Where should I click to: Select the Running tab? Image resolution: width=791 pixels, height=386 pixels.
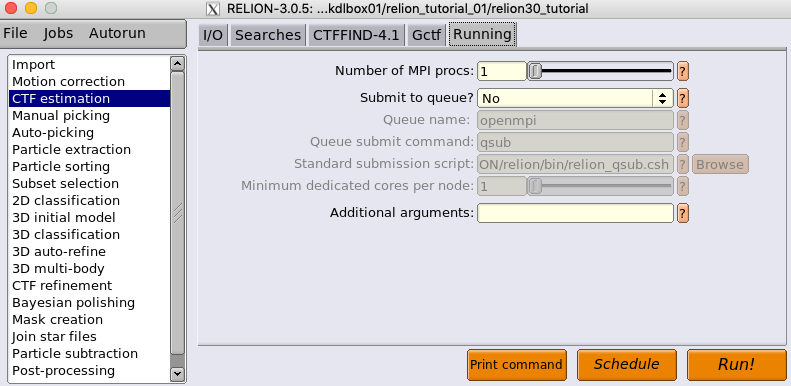tap(482, 34)
